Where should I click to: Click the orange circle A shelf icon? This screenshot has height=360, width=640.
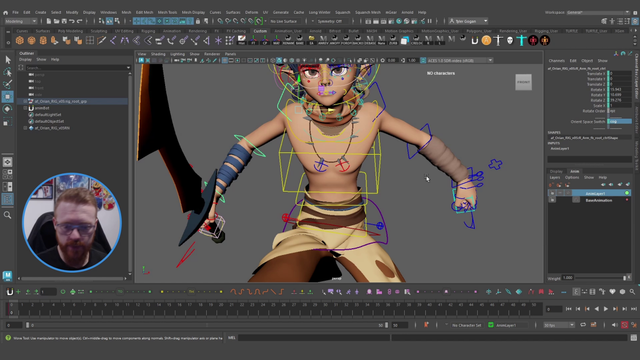(486, 40)
